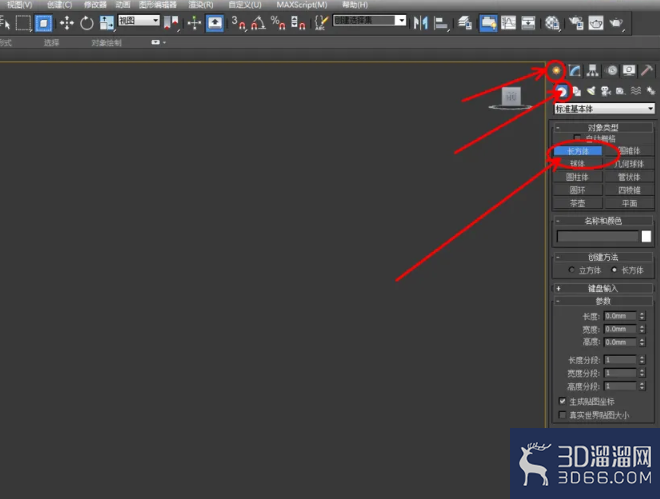Screen dimensions: 660x499
Task: Open 标准基本体 primitives dropdown
Action: click(x=604, y=109)
